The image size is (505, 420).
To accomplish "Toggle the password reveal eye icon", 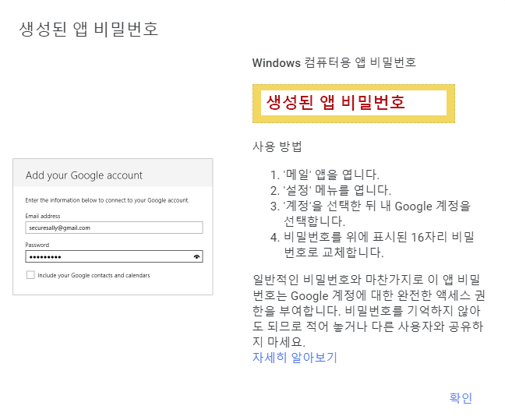I will tap(196, 256).
